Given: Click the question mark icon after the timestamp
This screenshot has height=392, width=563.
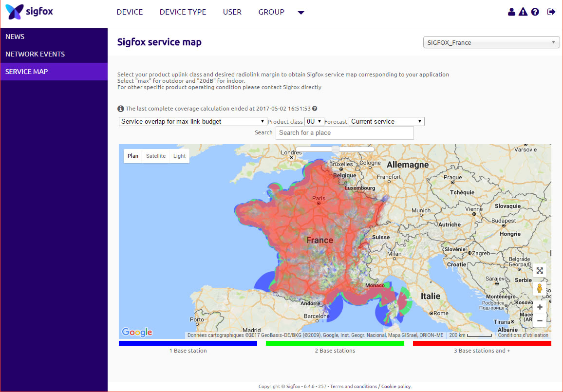Looking at the screenshot, I should (315, 109).
